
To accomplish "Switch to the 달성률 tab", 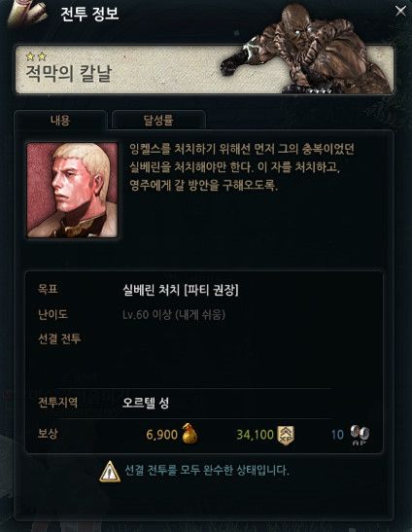I will point(158,120).
